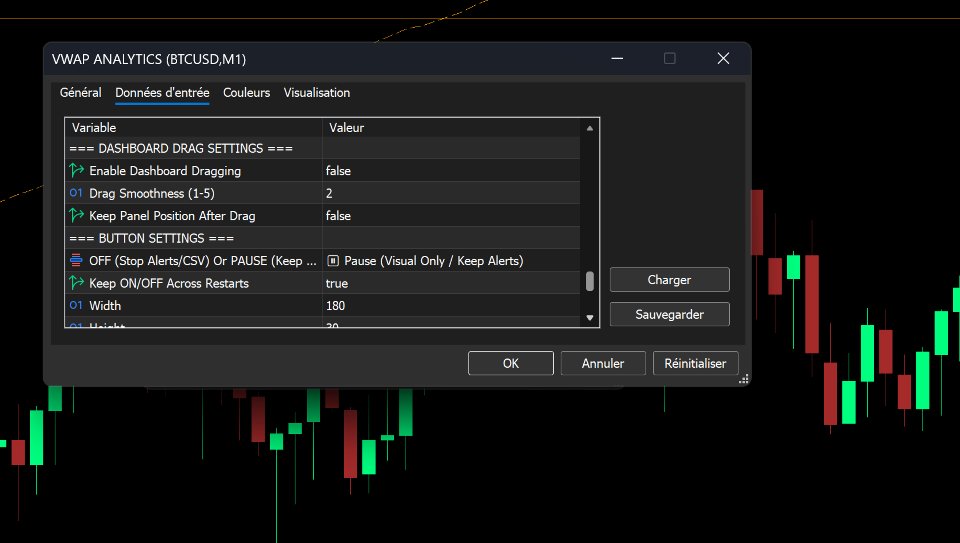Click the integer icon beside Width

click(76, 305)
